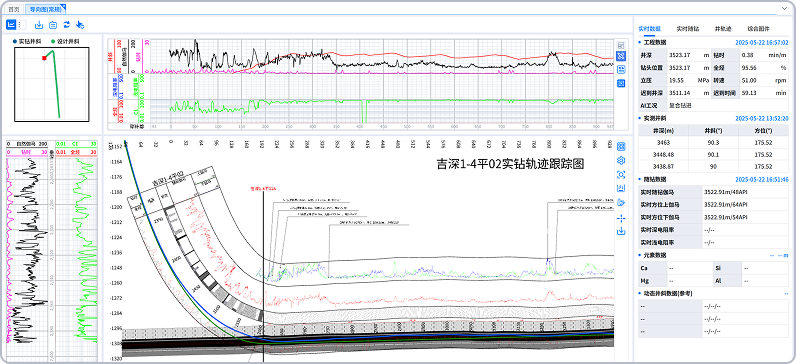796x364 pixels.
Task: Select the survey row with depth 3438.87
Action: point(713,167)
